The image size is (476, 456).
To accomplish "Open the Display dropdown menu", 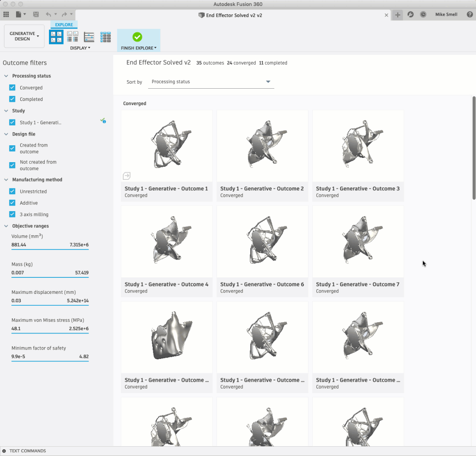I will (x=80, y=48).
